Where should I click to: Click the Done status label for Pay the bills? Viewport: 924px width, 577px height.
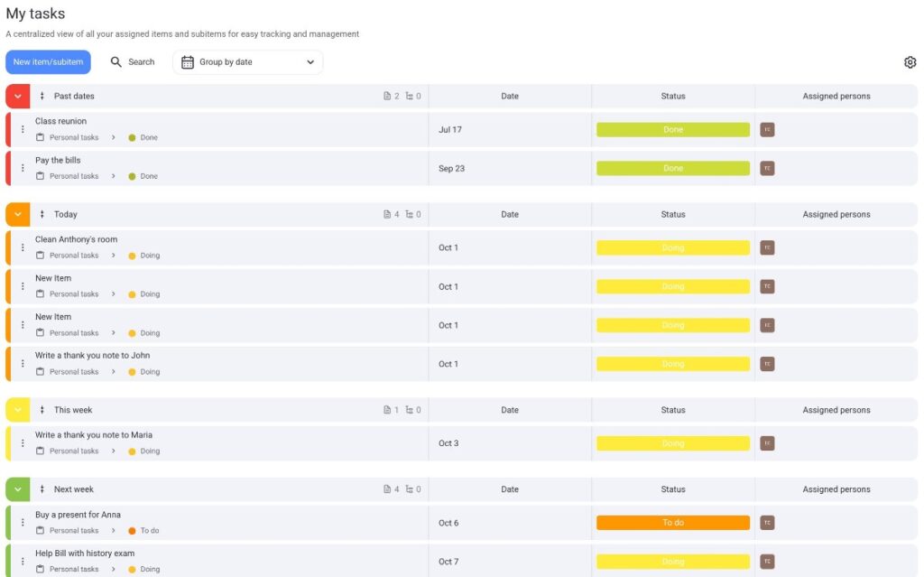tap(672, 168)
